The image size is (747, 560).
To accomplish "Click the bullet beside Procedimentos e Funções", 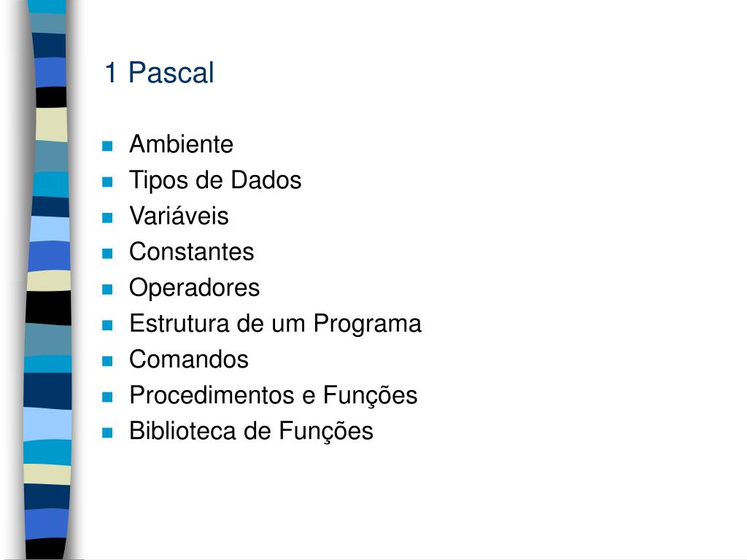I will (x=107, y=397).
